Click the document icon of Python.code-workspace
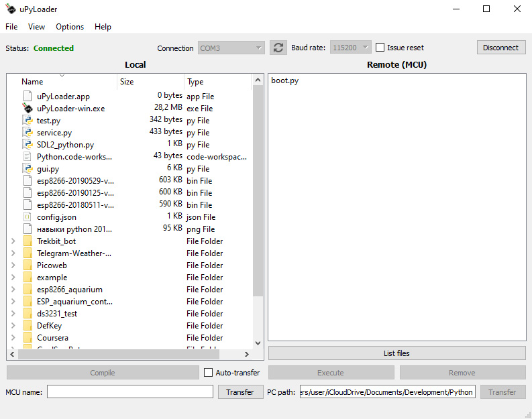 click(x=28, y=157)
